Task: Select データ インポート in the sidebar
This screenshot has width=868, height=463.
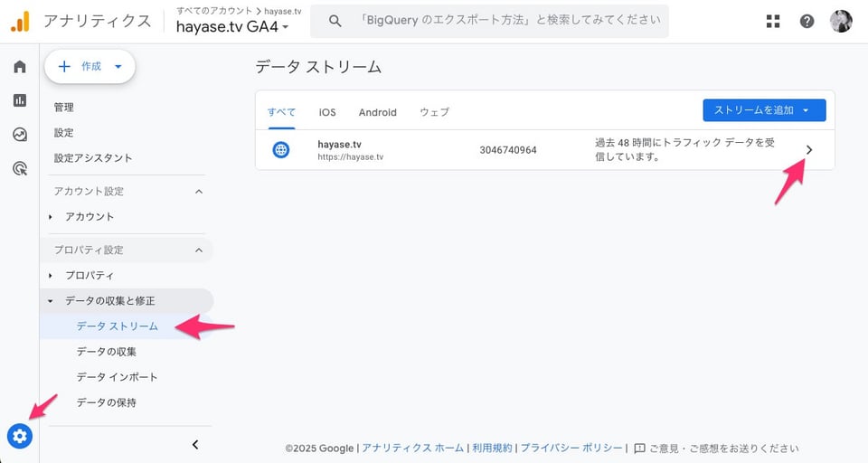Action: pyautogui.click(x=117, y=378)
